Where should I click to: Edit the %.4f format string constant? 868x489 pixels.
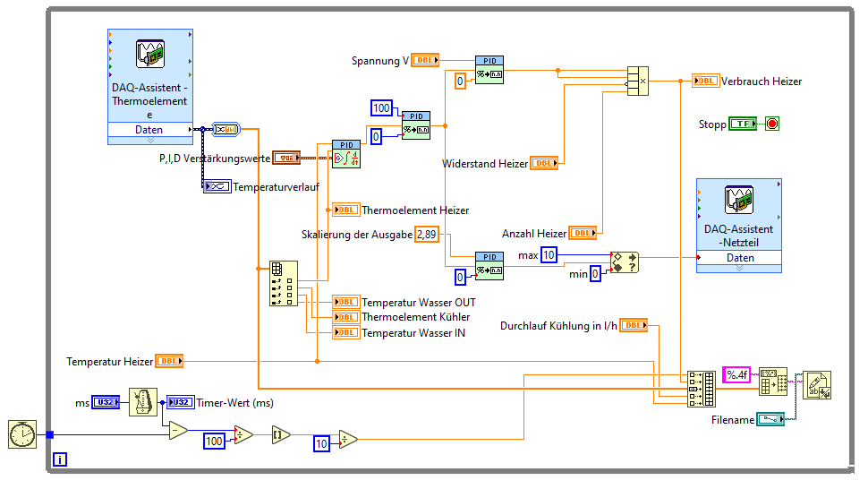736,375
